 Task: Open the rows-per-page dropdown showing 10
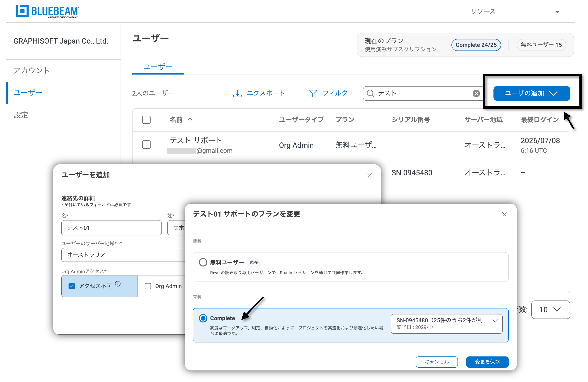(x=550, y=310)
